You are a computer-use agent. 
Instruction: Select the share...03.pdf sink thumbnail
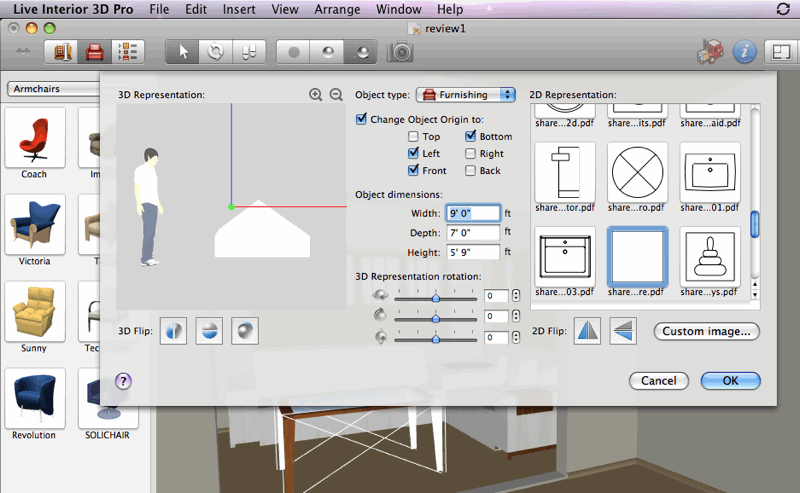pos(565,257)
